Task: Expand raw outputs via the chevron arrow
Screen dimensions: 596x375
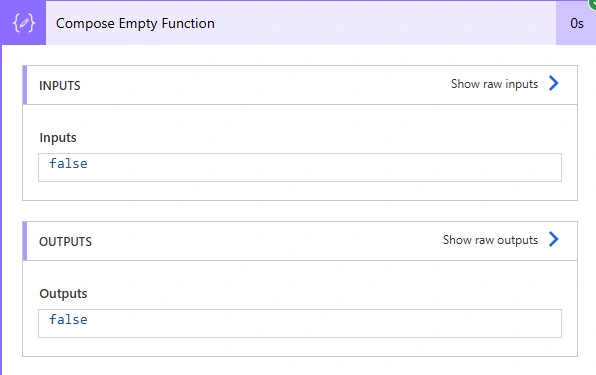Action: coord(554,239)
